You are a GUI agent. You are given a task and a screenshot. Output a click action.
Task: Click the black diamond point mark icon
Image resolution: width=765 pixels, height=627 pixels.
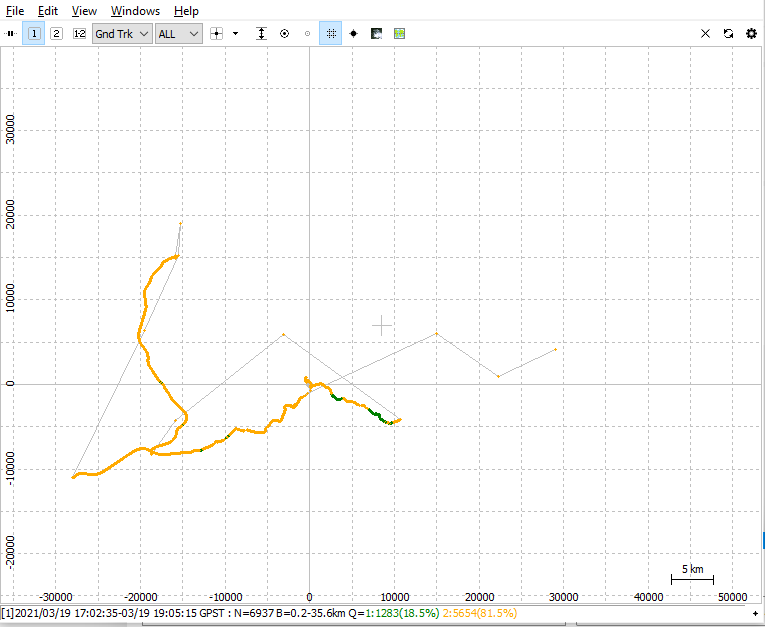coord(354,34)
